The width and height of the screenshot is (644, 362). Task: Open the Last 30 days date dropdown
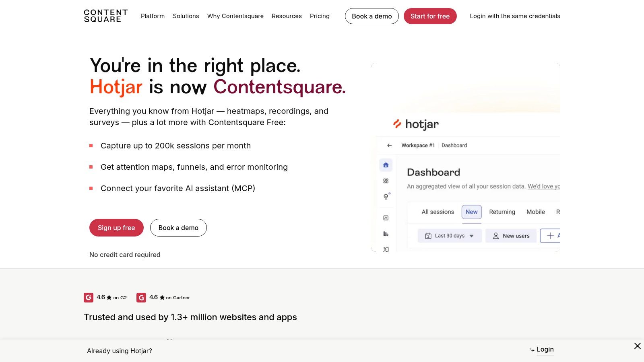[450, 236]
